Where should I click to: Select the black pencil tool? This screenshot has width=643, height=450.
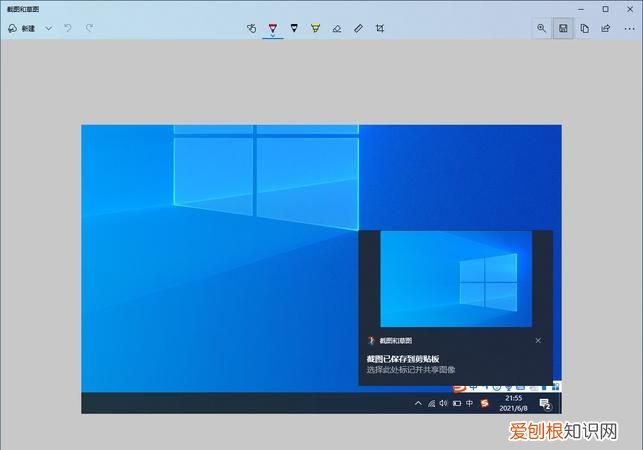[x=294, y=28]
